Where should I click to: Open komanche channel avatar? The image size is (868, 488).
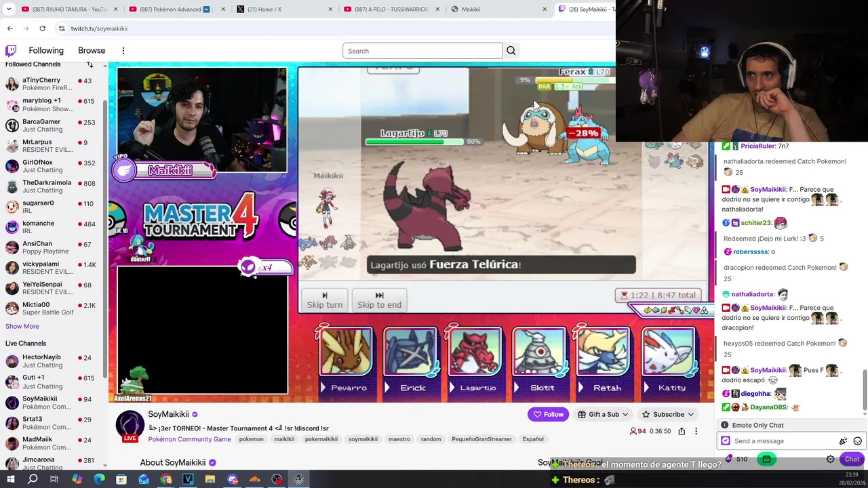tap(12, 227)
